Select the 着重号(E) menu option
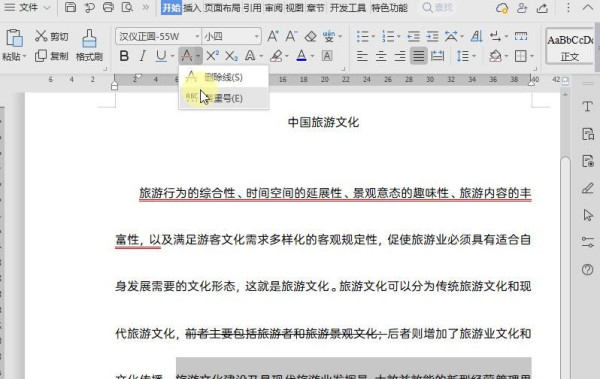Viewport: 600px width, 379px height. [x=223, y=98]
